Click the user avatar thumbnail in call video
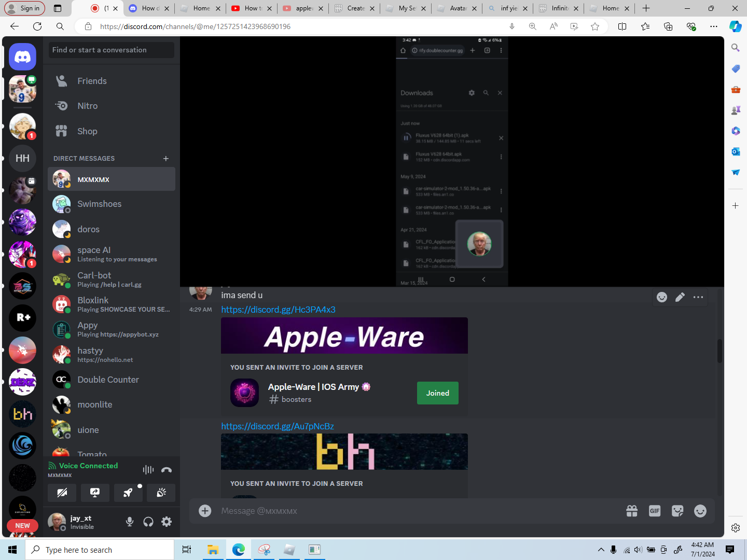This screenshot has height=560, width=747. point(479,244)
